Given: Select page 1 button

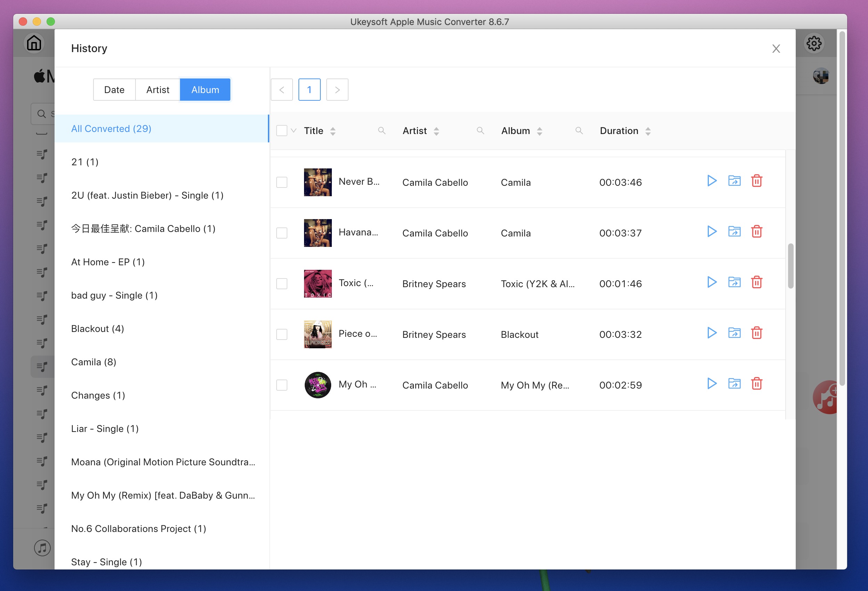Looking at the screenshot, I should click(309, 90).
